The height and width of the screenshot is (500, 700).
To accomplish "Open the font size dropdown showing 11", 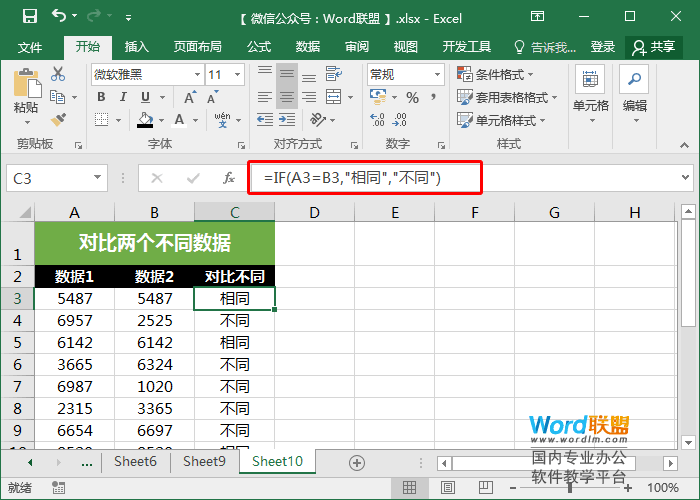I will pyautogui.click(x=237, y=75).
